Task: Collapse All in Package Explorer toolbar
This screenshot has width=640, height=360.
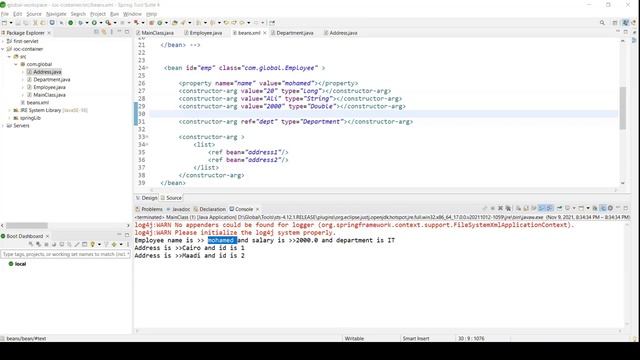Action: pos(96,32)
